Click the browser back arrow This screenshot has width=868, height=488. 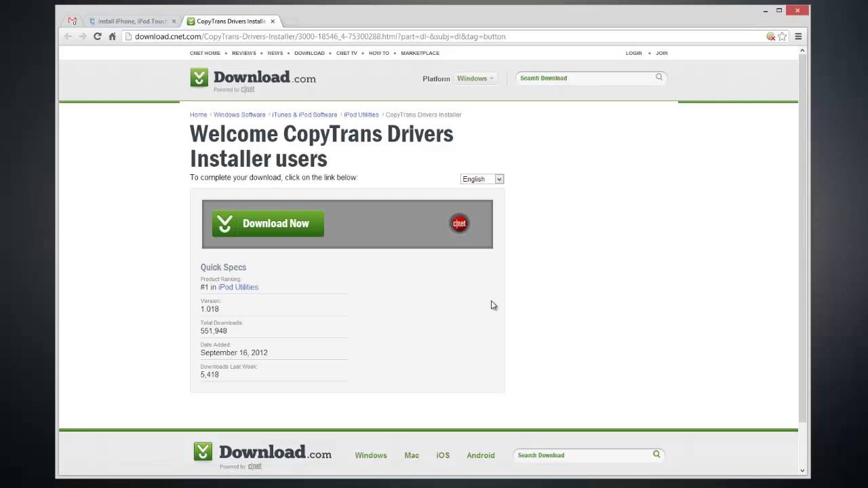[x=68, y=37]
